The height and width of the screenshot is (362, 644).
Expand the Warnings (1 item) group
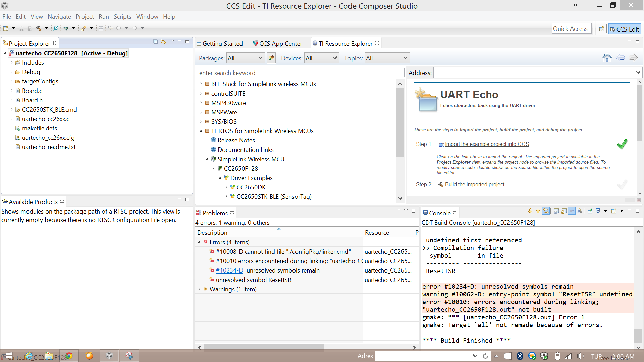pyautogui.click(x=199, y=289)
